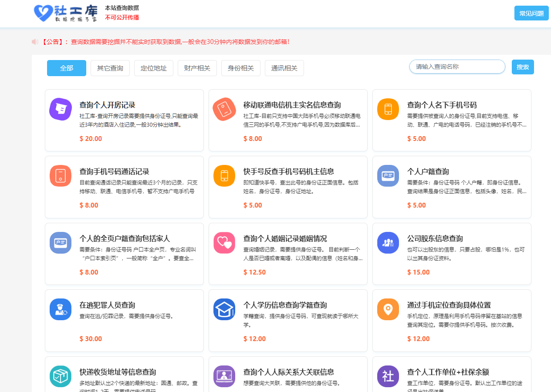Select the portrait icon on 人际关系 card
The image size is (551, 392).
pyautogui.click(x=224, y=376)
